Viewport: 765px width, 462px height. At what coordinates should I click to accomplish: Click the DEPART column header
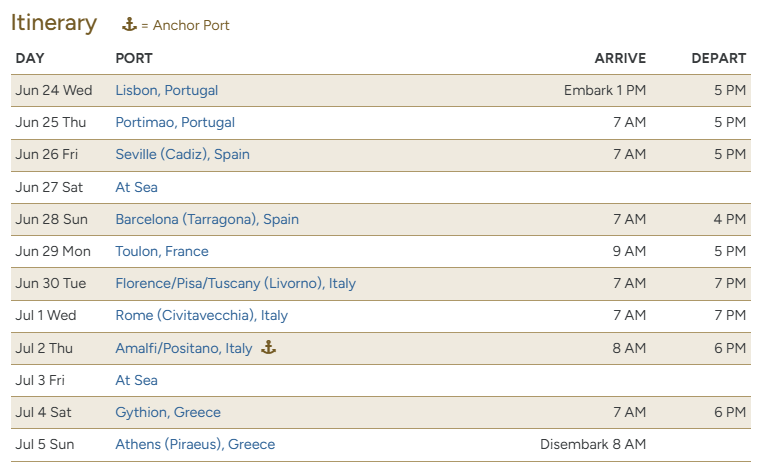pyautogui.click(x=718, y=59)
